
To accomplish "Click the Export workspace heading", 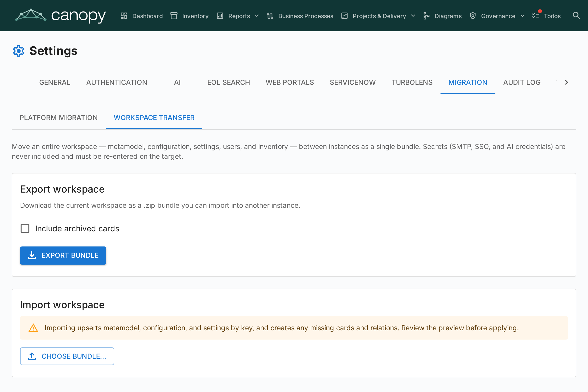I will [62, 189].
